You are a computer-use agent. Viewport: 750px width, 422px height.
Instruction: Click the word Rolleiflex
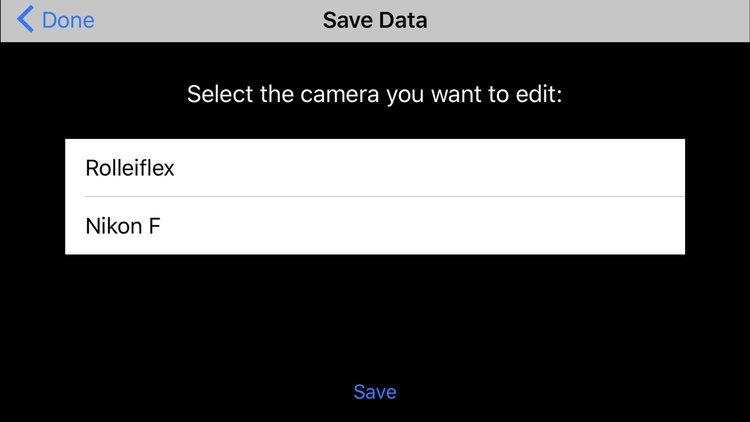click(x=130, y=168)
